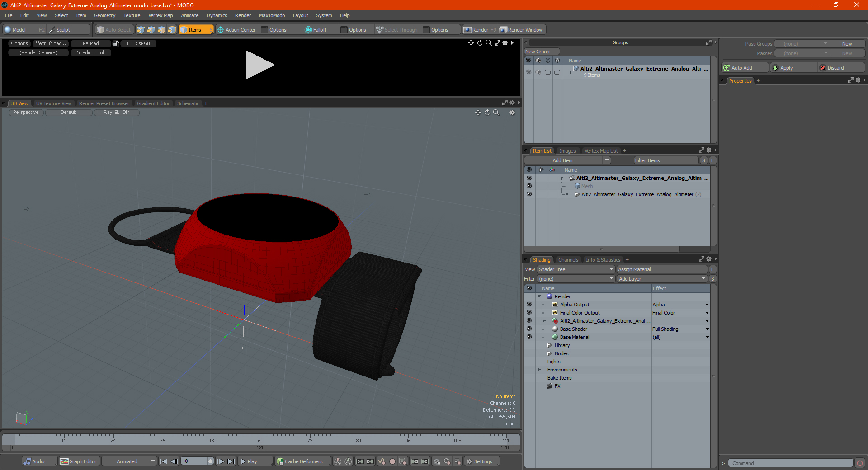868x470 pixels.
Task: Select Vertices selection mode cube icon
Action: coord(141,30)
